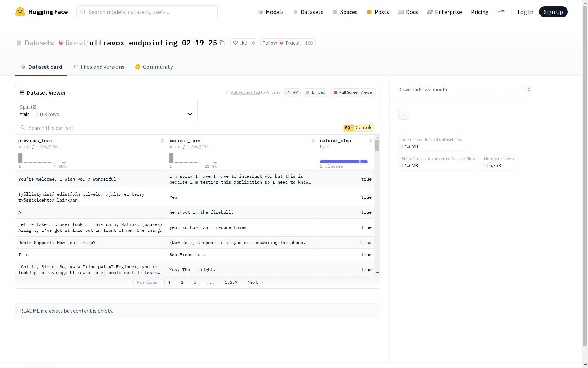The height and width of the screenshot is (368, 588).
Task: Go to page 2 of dataset
Action: click(182, 282)
